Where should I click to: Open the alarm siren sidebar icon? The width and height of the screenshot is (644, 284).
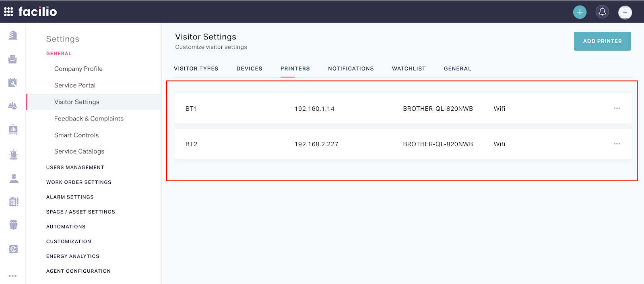(13, 154)
